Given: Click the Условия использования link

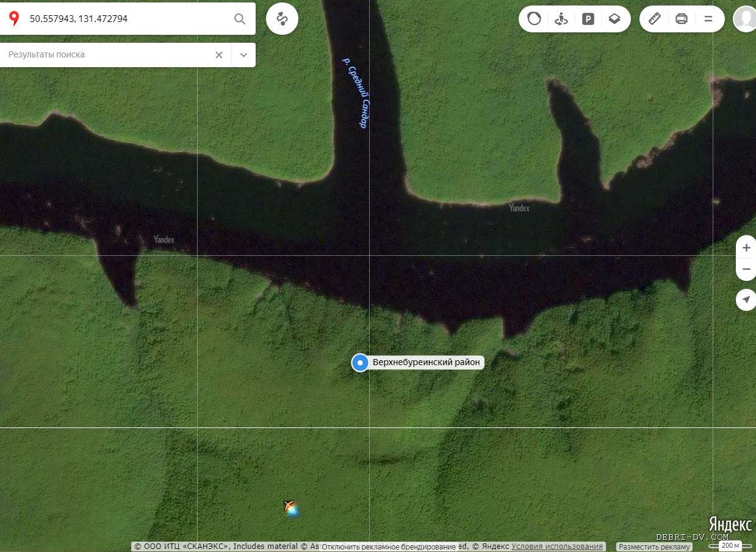Looking at the screenshot, I should (x=557, y=547).
